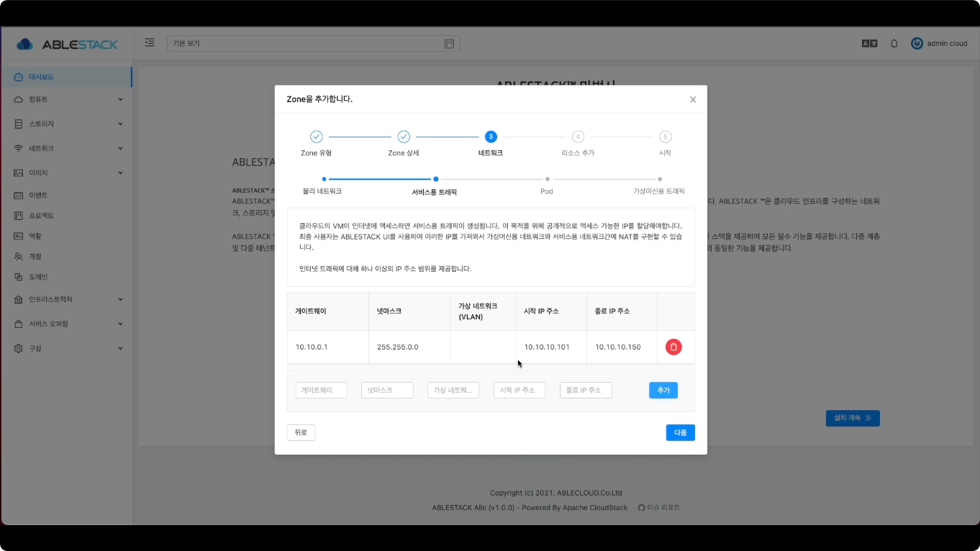The width and height of the screenshot is (980, 551).
Task: Open 이벤트 menu item
Action: coord(66,195)
